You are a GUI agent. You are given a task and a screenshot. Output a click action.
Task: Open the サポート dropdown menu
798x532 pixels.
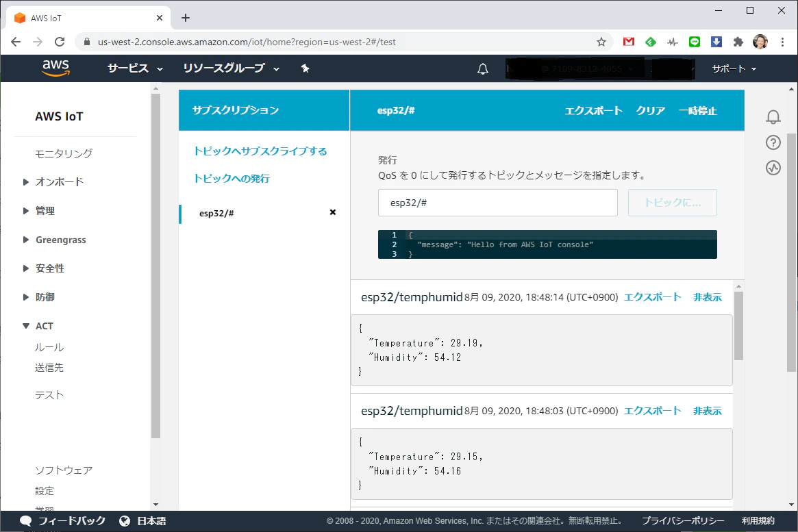coord(734,68)
